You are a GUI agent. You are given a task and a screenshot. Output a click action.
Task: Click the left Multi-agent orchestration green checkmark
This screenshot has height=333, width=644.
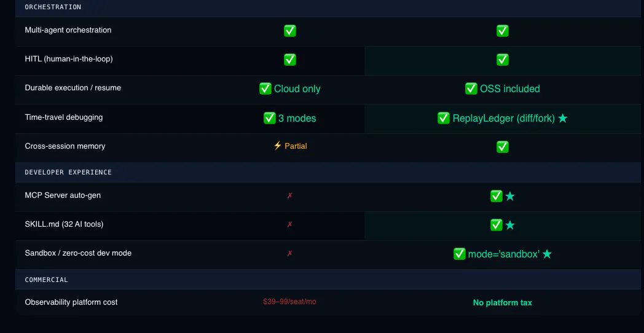tap(290, 31)
